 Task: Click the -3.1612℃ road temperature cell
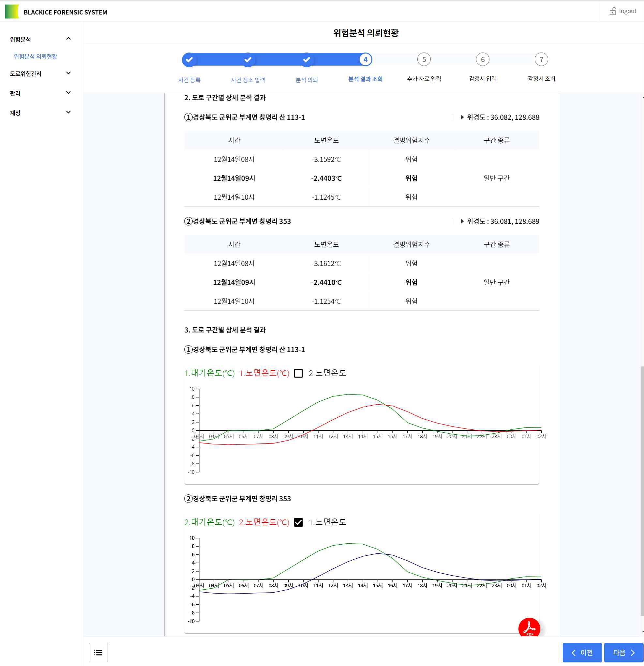pyautogui.click(x=326, y=263)
